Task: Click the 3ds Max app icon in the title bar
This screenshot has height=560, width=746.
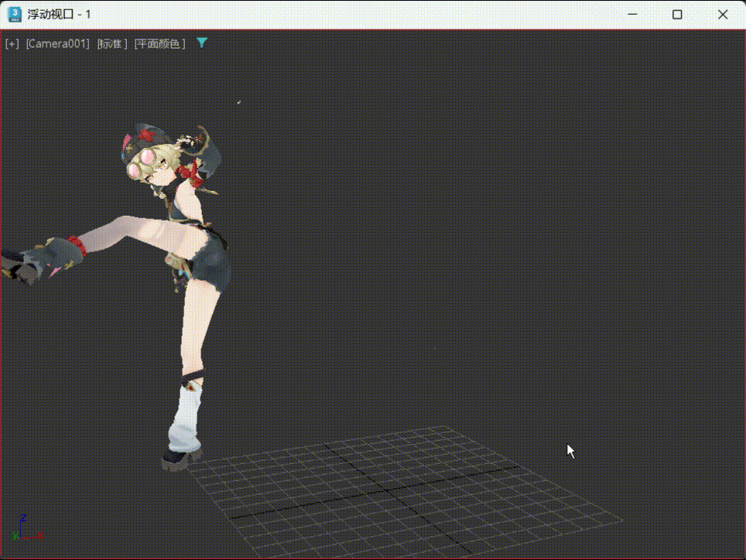Action: point(15,14)
